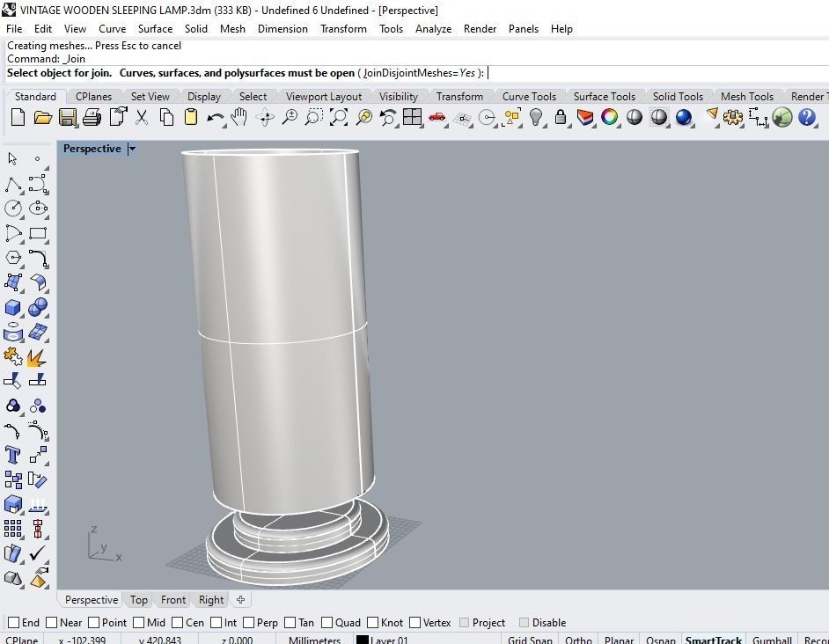Open the Surface menu

click(x=155, y=28)
